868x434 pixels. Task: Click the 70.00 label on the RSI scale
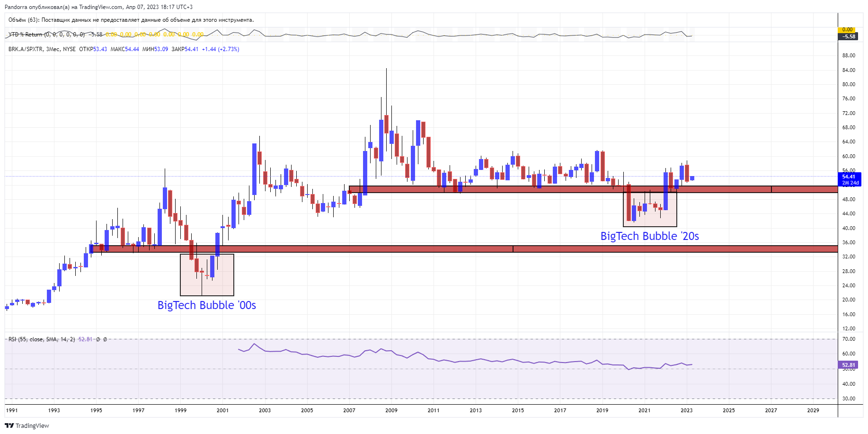(849, 339)
